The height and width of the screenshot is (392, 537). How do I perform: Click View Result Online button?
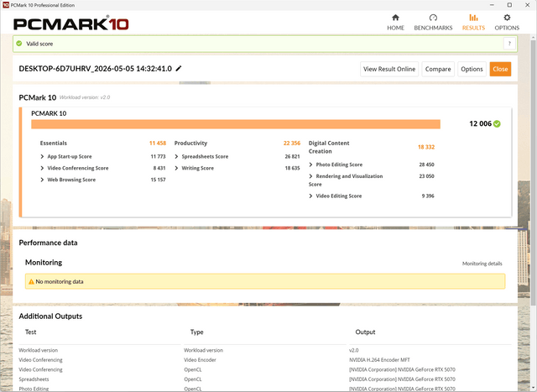coord(389,69)
